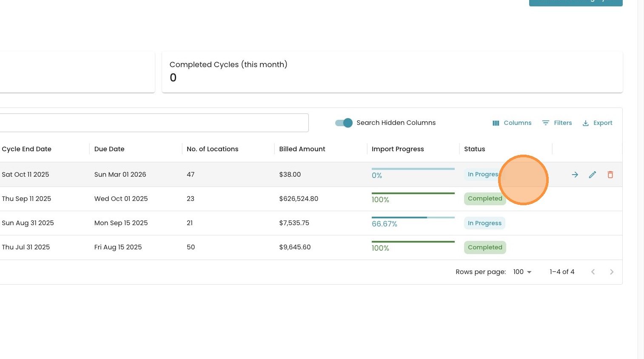644x359 pixels.
Task: Click the red trash delete icon
Action: [610, 175]
